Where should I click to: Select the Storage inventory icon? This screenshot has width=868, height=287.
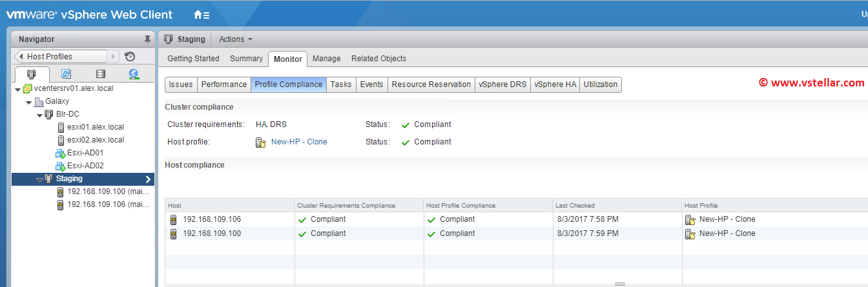pos(100,74)
